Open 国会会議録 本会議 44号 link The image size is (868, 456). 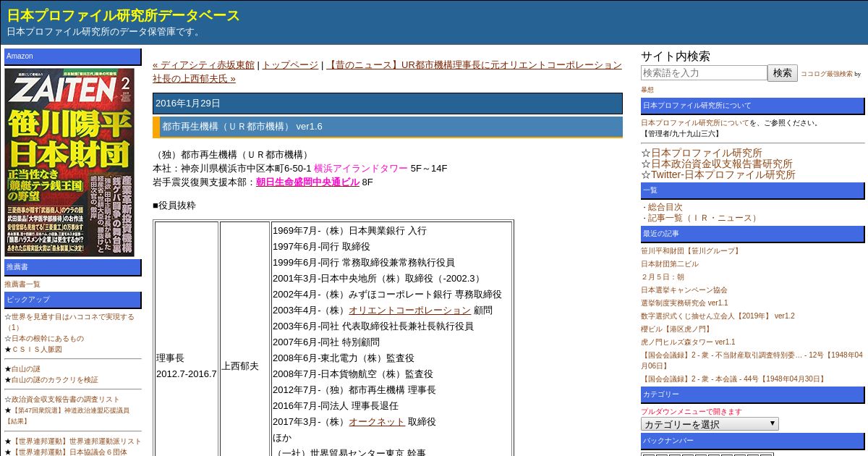(733, 379)
